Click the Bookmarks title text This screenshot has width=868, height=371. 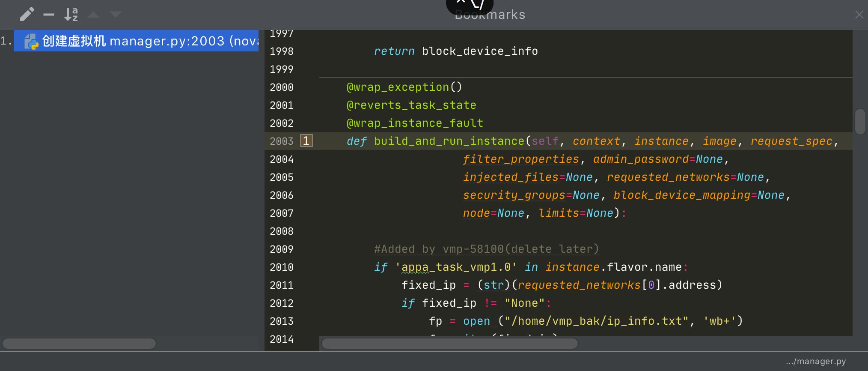(490, 15)
